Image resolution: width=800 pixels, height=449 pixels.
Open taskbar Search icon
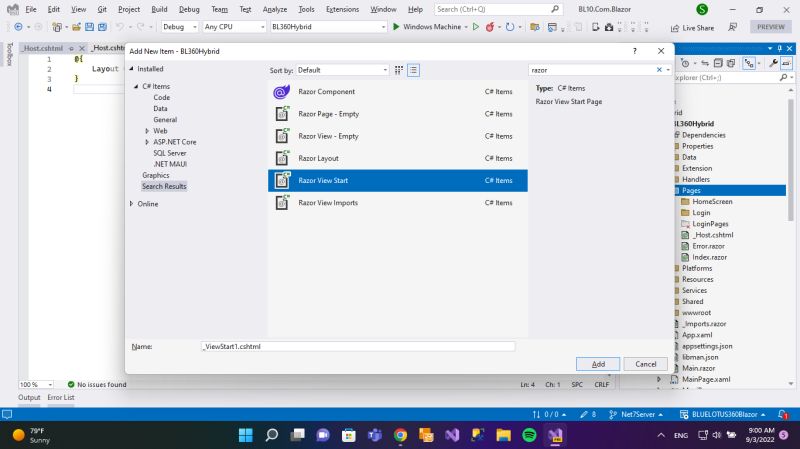click(x=271, y=435)
